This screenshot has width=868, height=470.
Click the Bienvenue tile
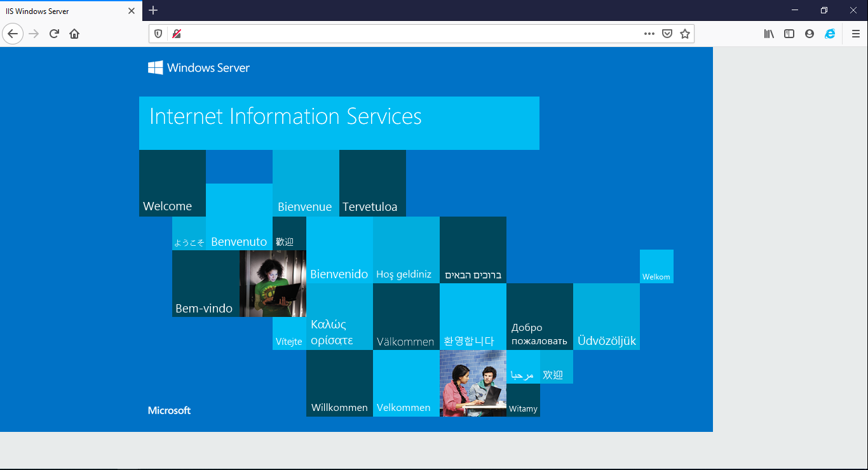[x=306, y=183]
